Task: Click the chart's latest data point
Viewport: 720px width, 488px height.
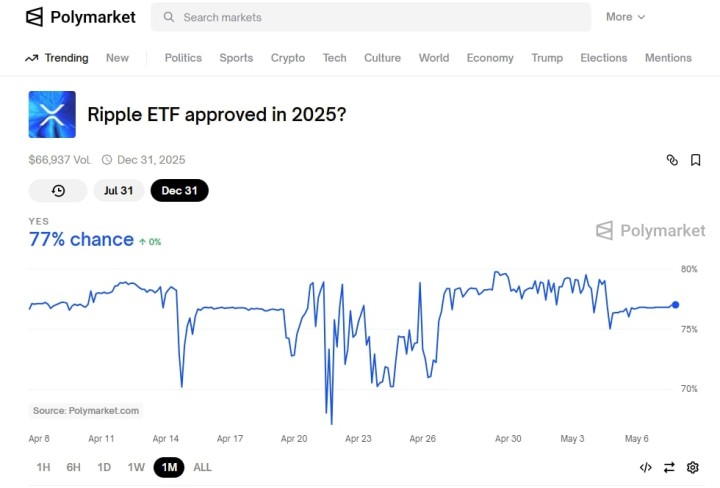Action: [675, 305]
